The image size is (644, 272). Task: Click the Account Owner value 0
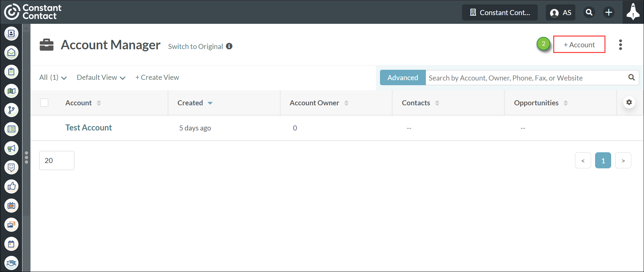pos(295,128)
